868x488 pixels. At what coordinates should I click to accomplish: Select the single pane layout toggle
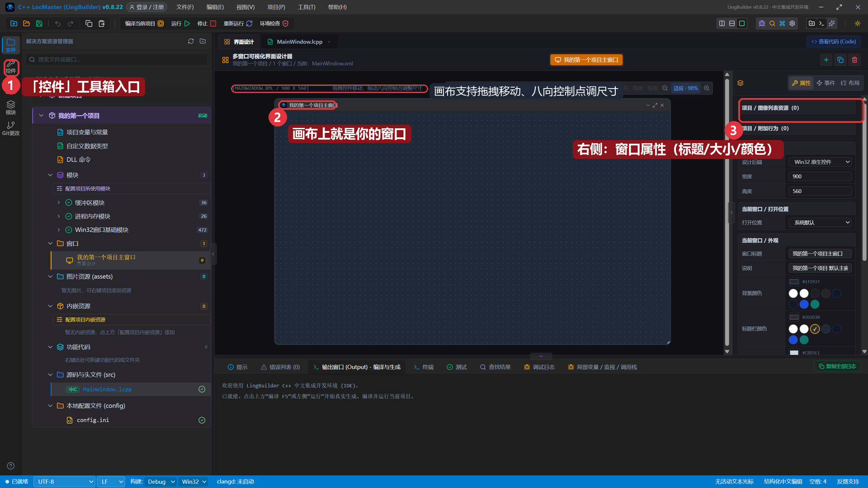(742, 23)
